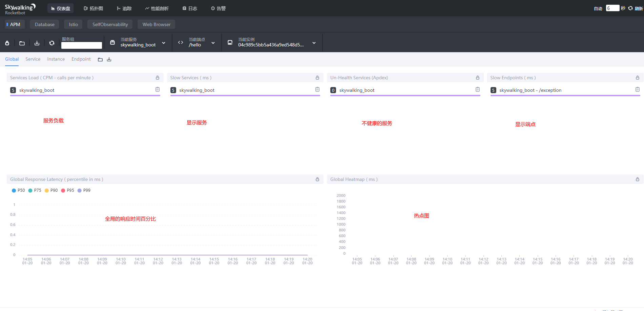The width and height of the screenshot is (644, 311).
Task: Switch to the Endpoint tab
Action: (x=81, y=59)
